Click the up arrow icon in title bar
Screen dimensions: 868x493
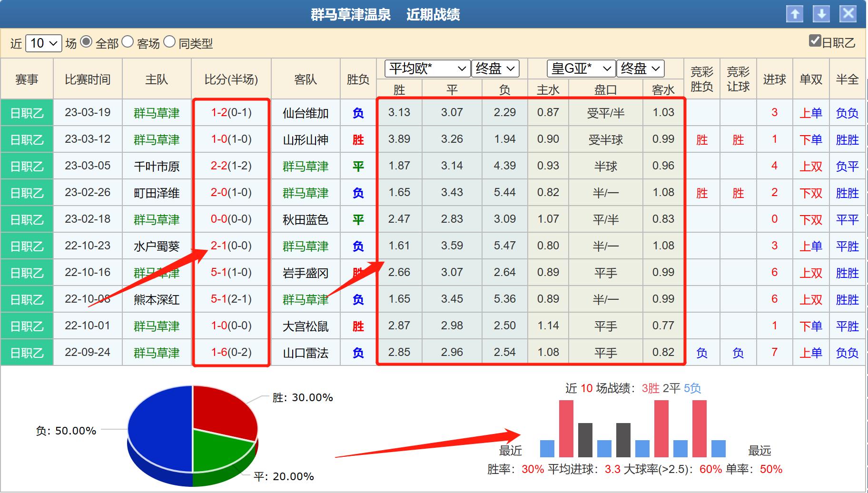coord(796,14)
